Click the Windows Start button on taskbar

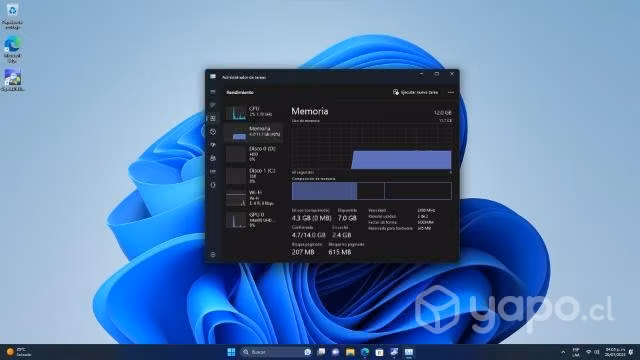(x=231, y=352)
